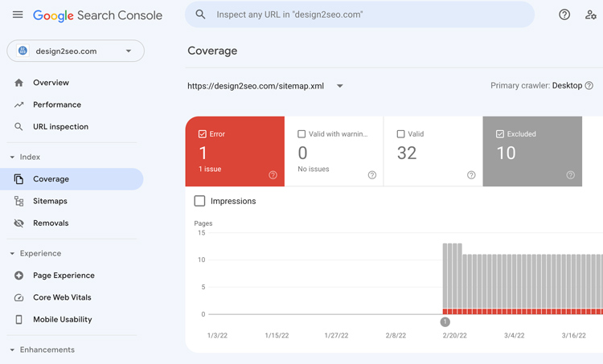Click the URL inspection magnifier icon
603x364 pixels.
click(x=18, y=126)
